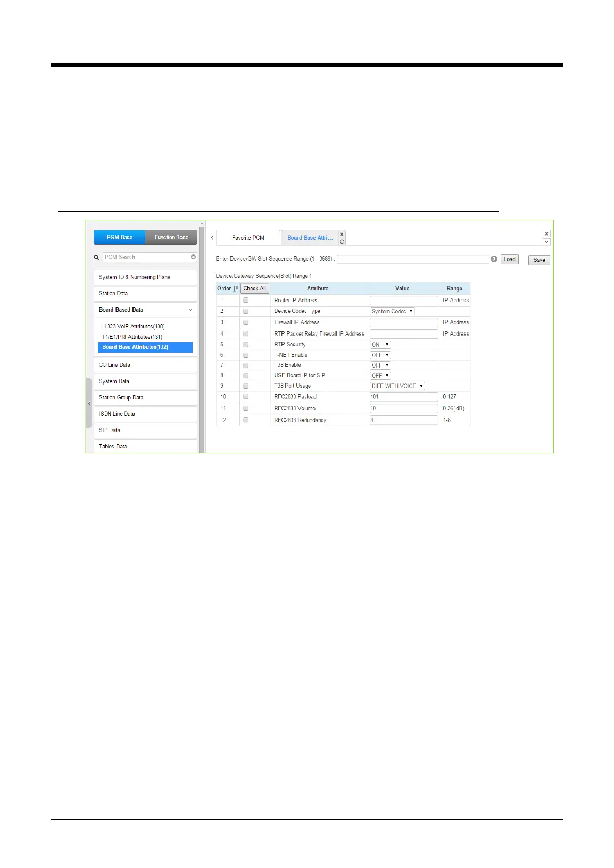Viewport: 614px width, 868px height.
Task: Tick the RFC2833 Payload checkbox
Action: (x=246, y=397)
